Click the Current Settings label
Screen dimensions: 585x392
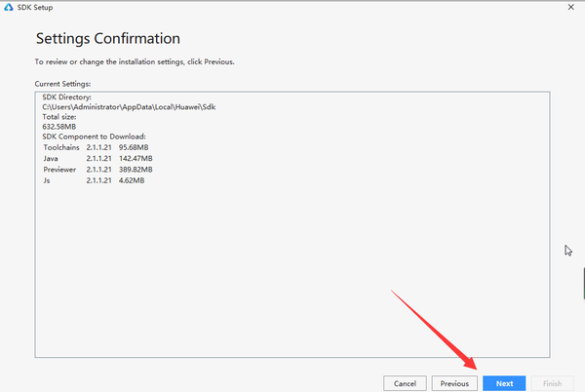(62, 84)
